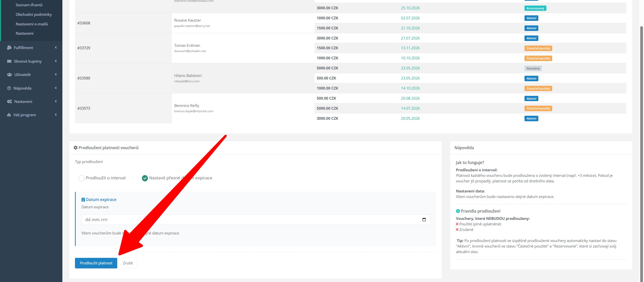Click the Uživatelé users icon
This screenshot has height=282, width=644.
[10, 75]
